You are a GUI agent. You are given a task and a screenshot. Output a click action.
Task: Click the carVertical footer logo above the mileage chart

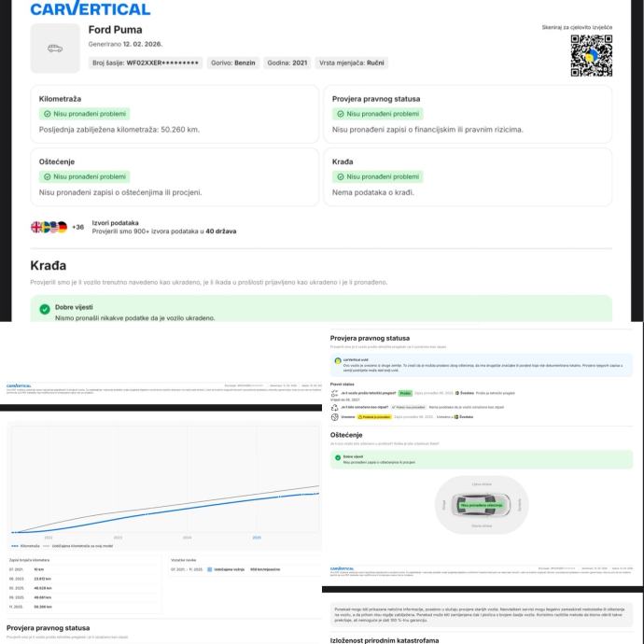19,385
